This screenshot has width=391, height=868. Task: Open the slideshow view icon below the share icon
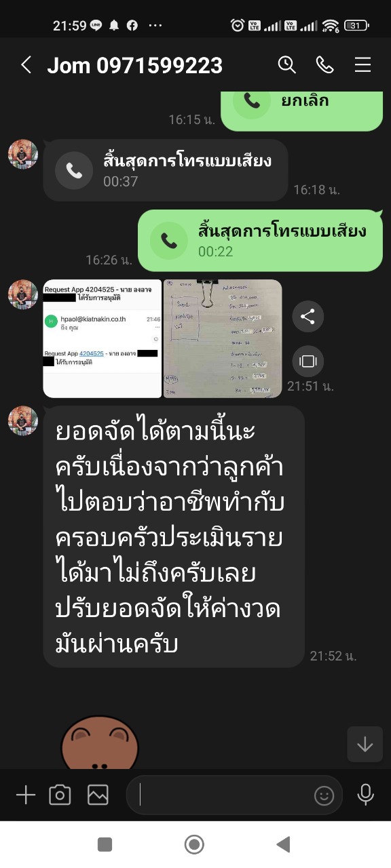tap(308, 361)
